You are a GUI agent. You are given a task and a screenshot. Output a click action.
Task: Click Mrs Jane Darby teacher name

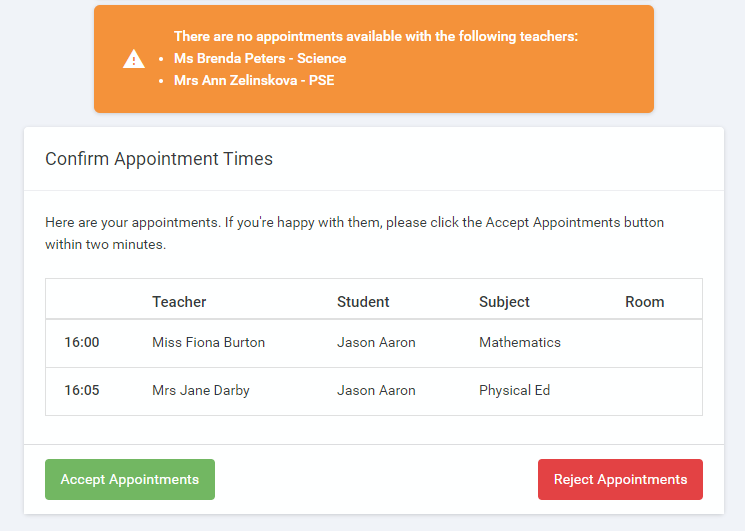pyautogui.click(x=200, y=390)
